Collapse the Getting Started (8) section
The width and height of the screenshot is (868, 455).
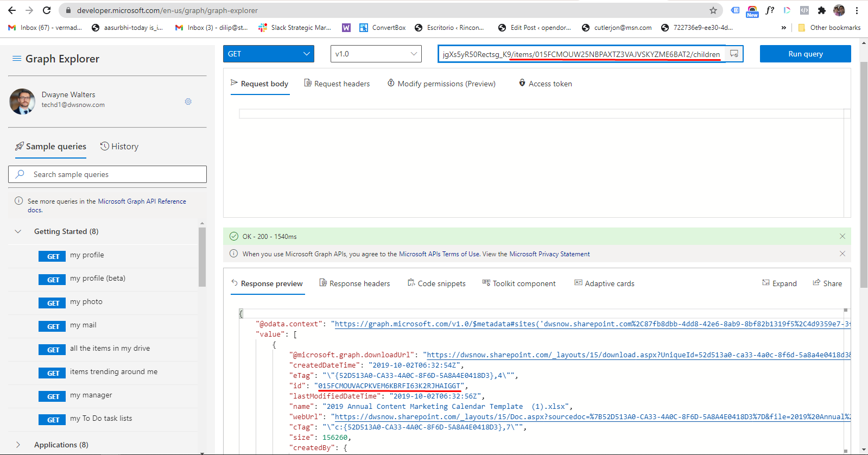18,231
